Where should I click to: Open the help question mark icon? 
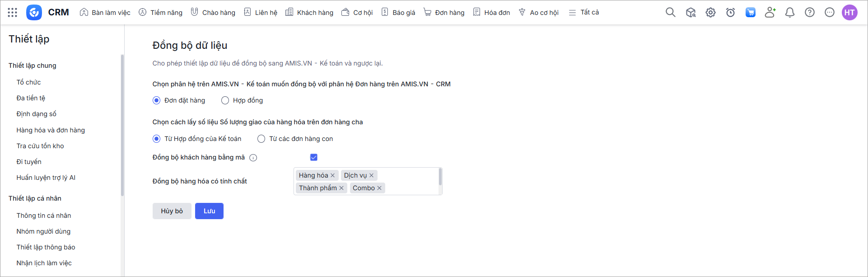pyautogui.click(x=810, y=13)
